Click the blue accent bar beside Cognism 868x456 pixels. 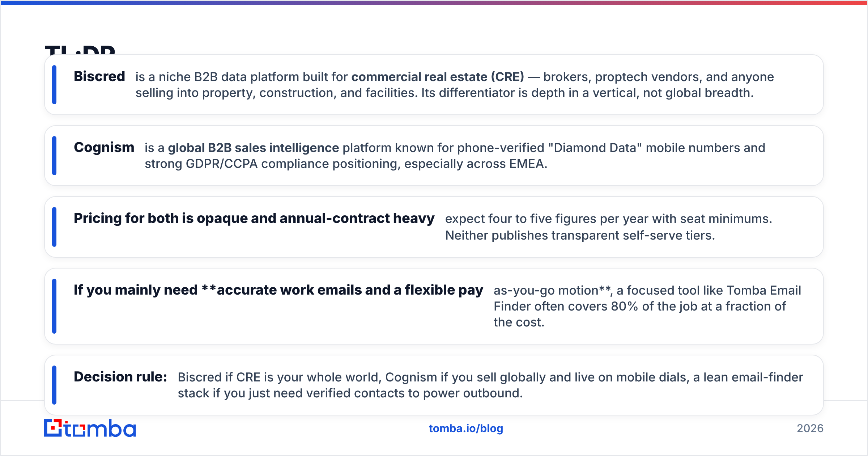(54, 156)
